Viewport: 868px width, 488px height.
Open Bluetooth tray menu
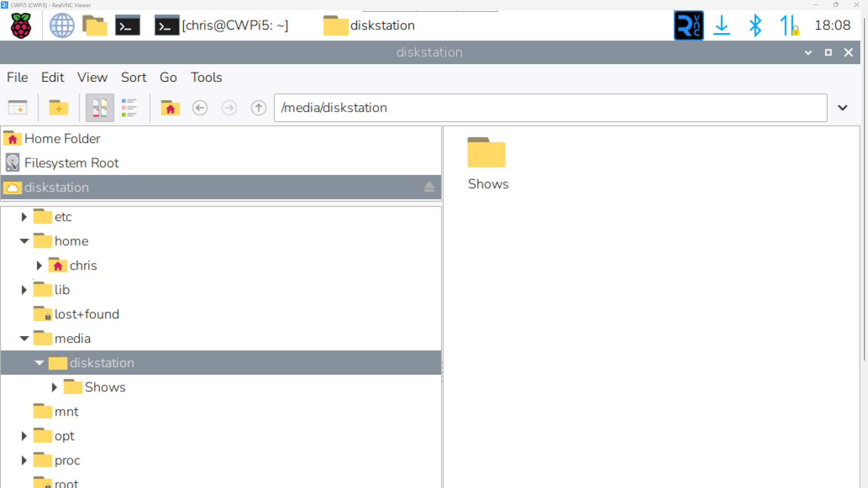(755, 25)
